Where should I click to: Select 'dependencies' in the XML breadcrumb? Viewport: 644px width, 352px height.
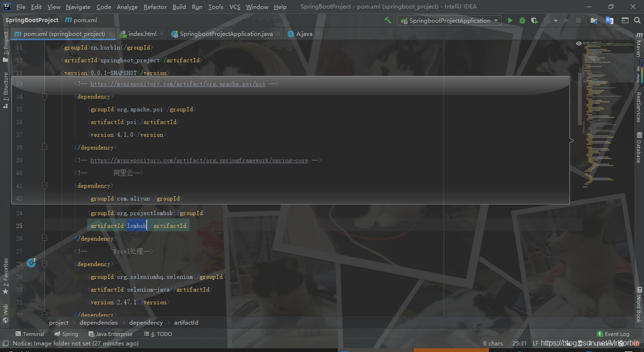pyautogui.click(x=99, y=323)
